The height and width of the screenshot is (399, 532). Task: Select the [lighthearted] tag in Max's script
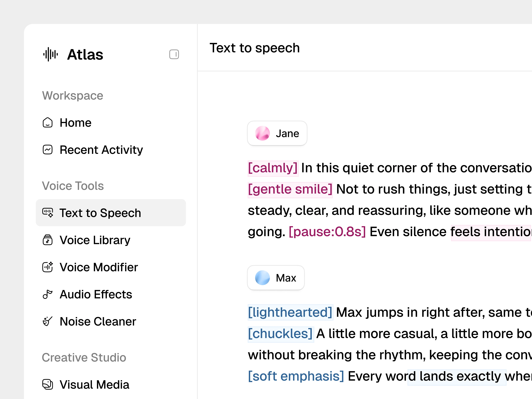pos(290,312)
